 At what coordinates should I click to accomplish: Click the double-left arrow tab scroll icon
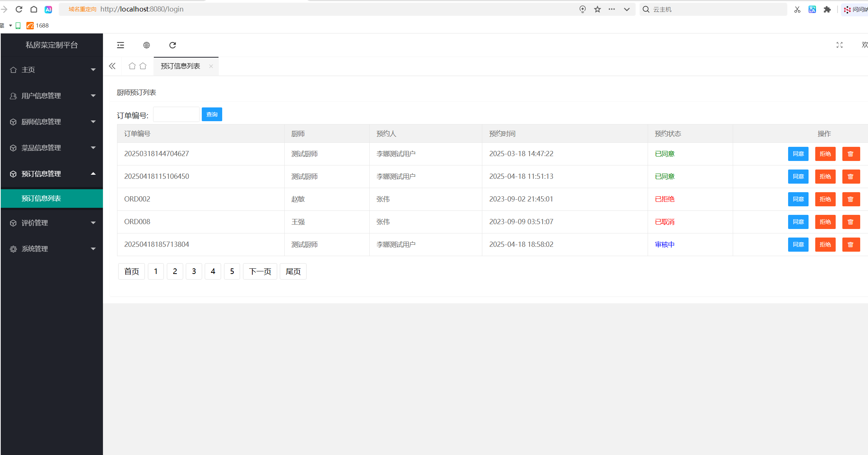pos(112,66)
